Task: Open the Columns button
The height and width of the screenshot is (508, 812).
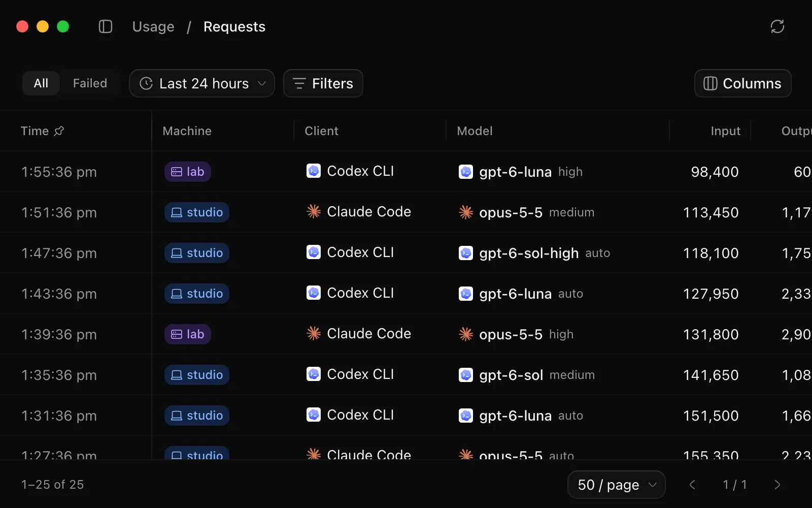Action: click(743, 83)
